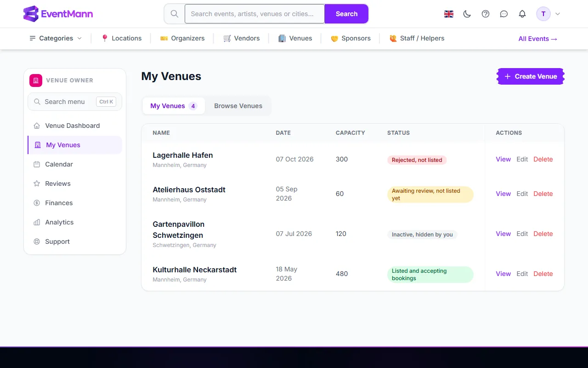The width and height of the screenshot is (588, 368).
Task: Go to Sponsors page
Action: 351,38
